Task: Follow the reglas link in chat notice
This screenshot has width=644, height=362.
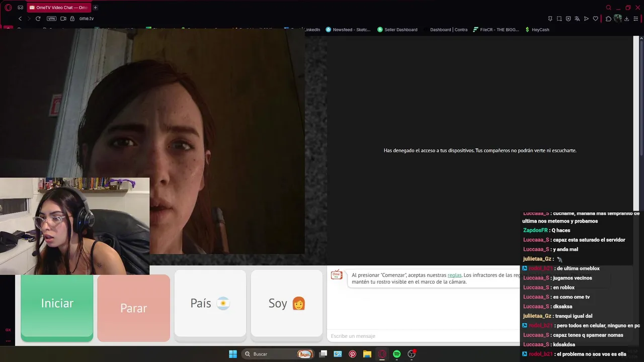Action: point(454,275)
